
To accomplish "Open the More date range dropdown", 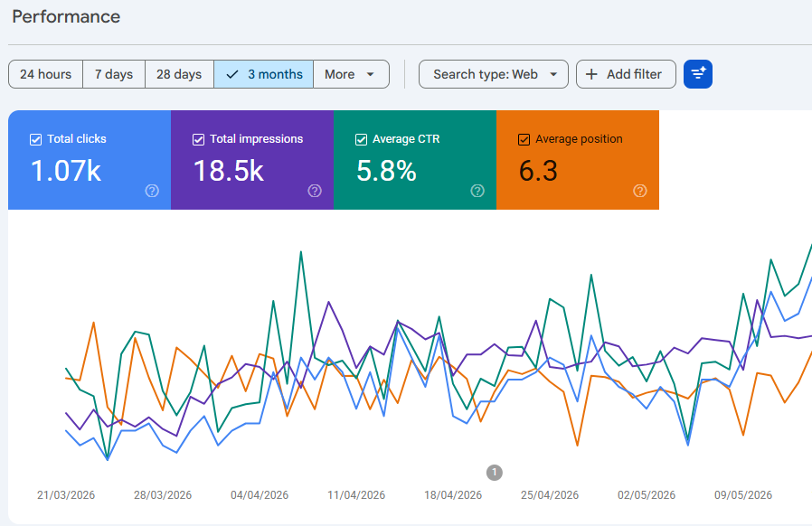I will [x=351, y=74].
